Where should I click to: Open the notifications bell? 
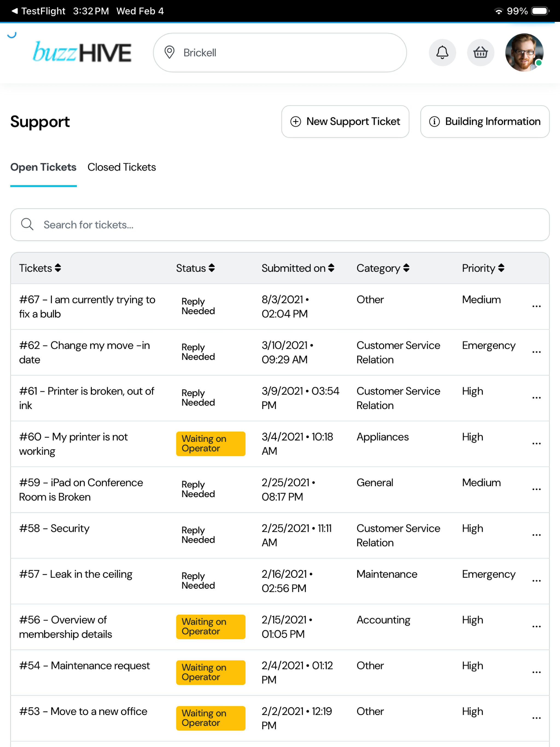442,53
